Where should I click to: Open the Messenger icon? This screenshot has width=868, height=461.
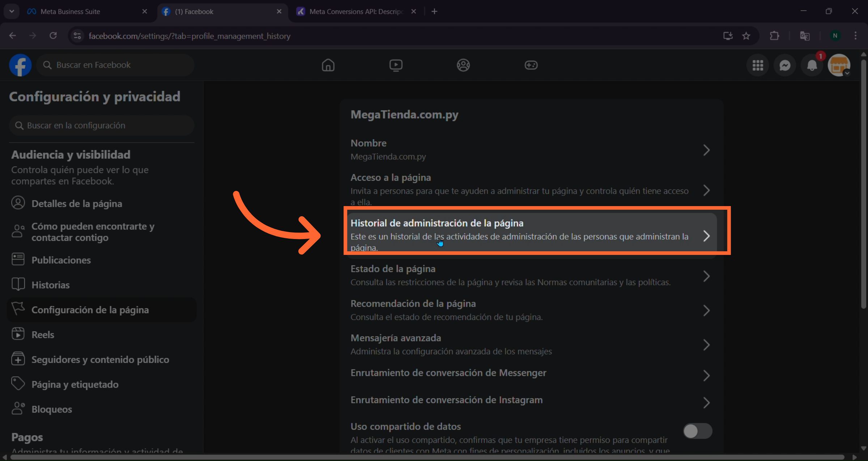(x=785, y=65)
